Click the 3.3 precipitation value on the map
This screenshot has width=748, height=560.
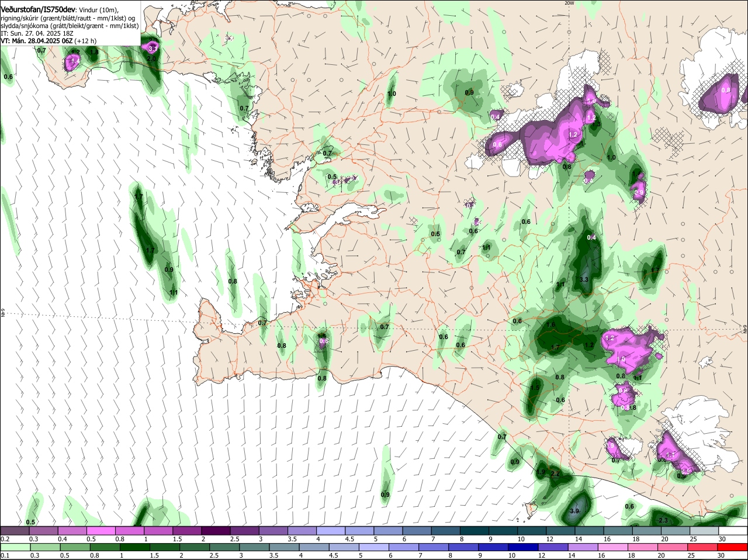tap(584, 280)
